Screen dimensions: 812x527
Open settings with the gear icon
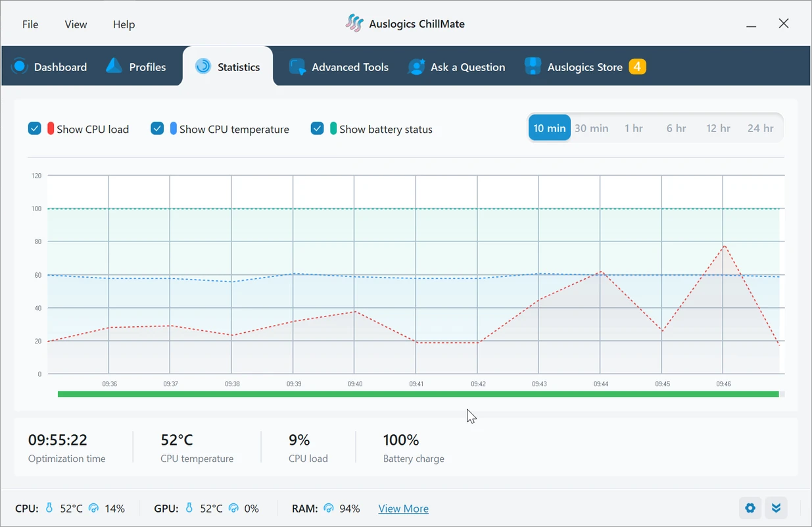coord(750,508)
